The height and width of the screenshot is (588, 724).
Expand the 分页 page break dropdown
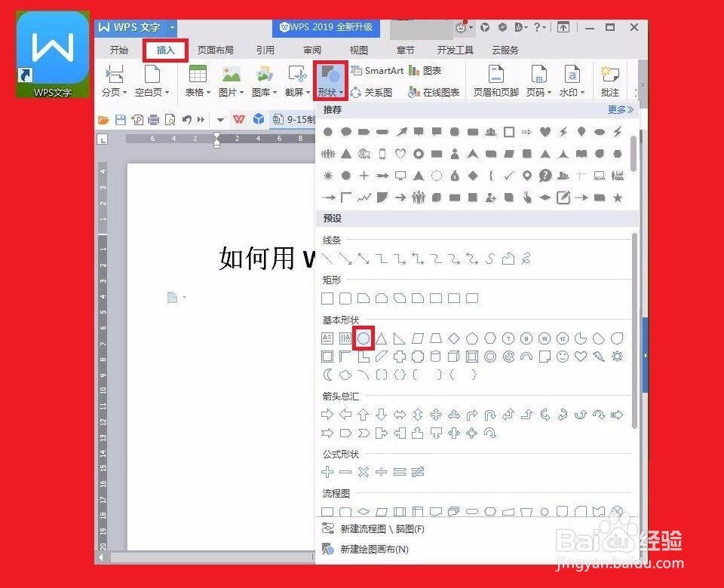pyautogui.click(x=114, y=81)
